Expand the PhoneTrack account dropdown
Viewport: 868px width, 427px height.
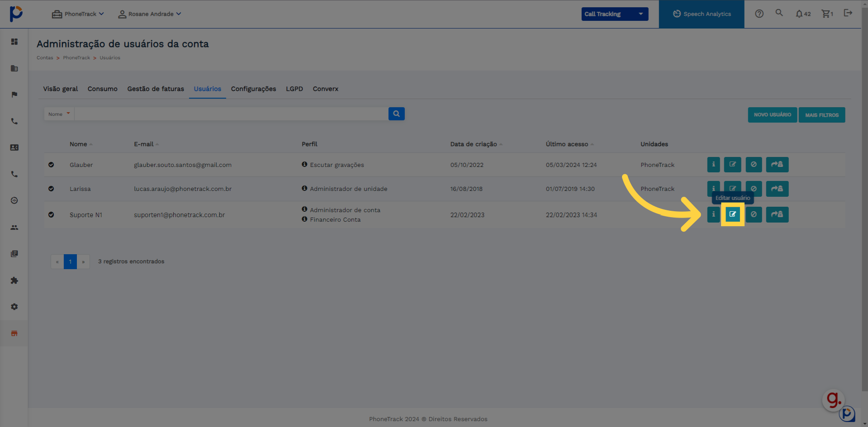point(78,14)
